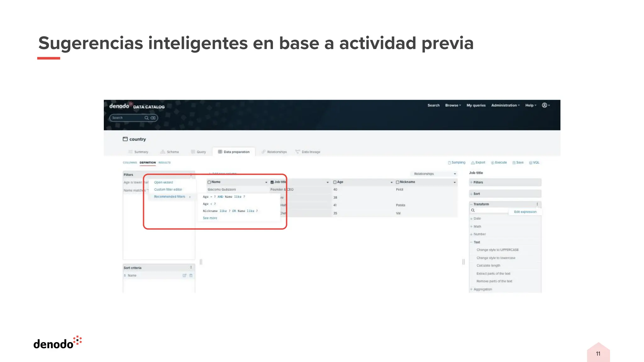This screenshot has width=644, height=362.
Task: Click the Export icon button
Action: [473, 163]
